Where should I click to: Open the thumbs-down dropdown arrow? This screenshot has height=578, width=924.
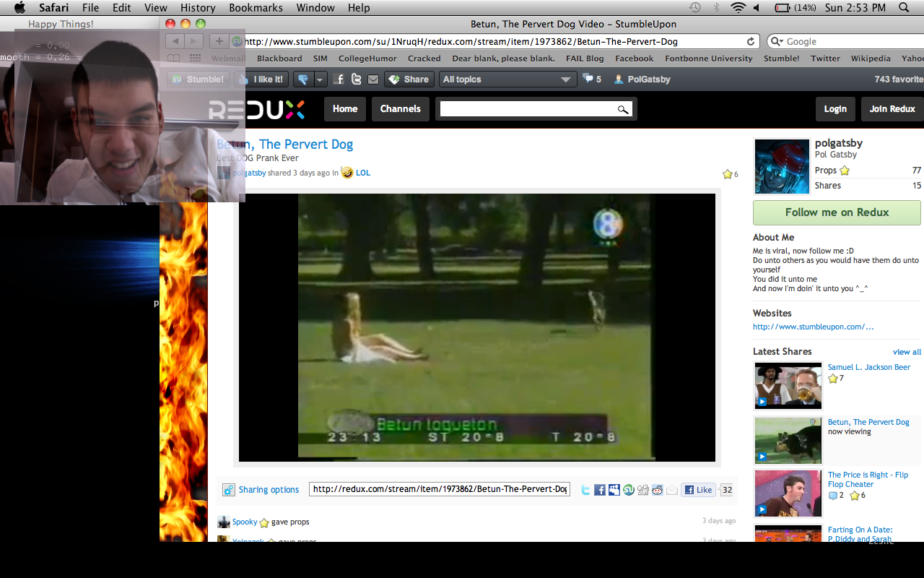point(320,79)
